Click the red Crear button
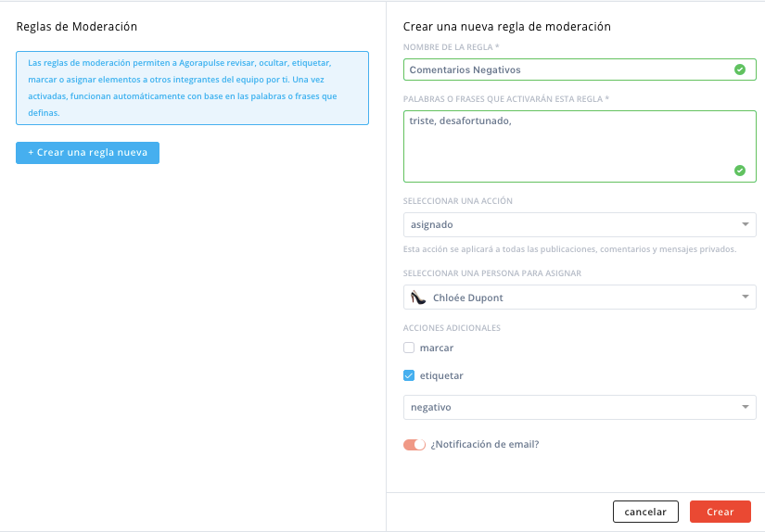This screenshot has width=765, height=532. point(720,512)
